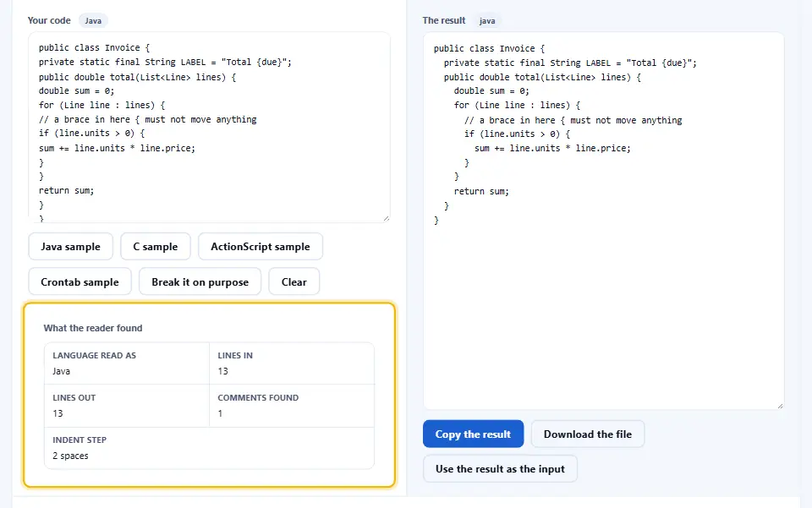
Task: Click the 'LINES OUT' label
Action: 74,398
